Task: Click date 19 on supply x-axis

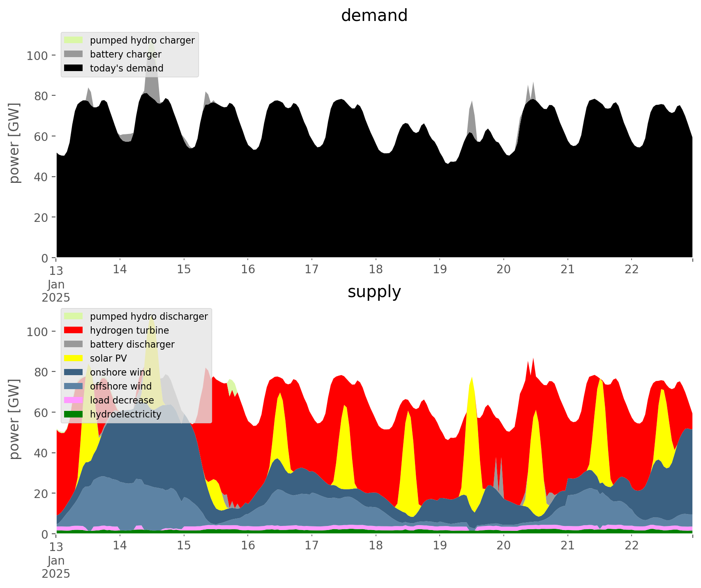Action: pyautogui.click(x=440, y=546)
